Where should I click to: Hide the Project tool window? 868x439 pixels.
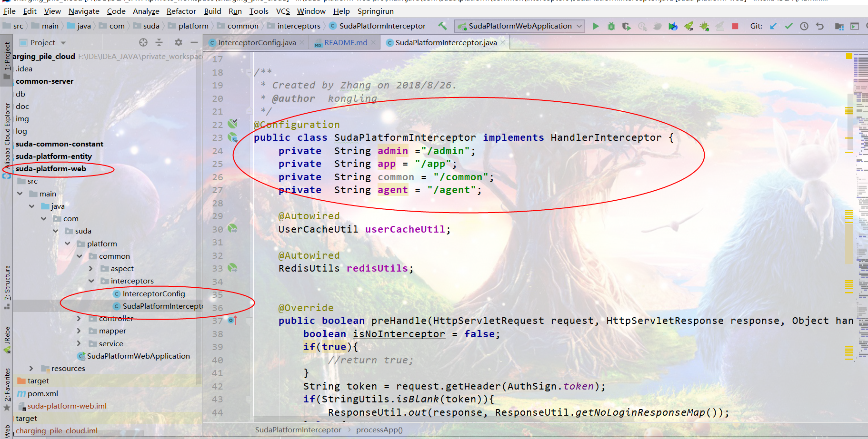194,42
